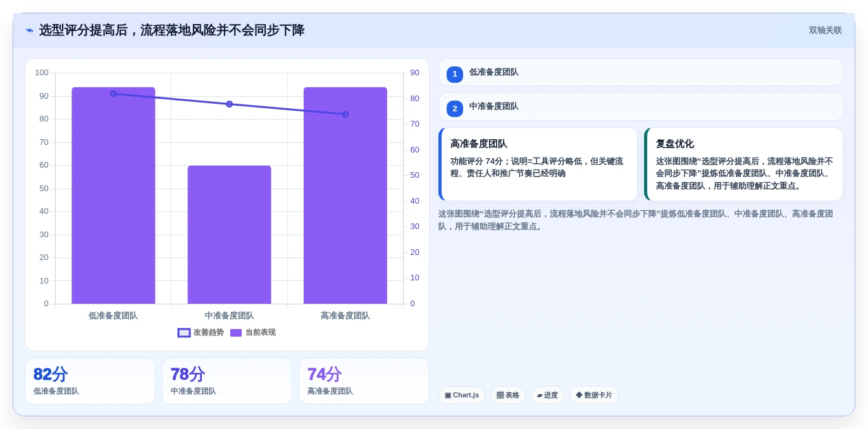Viewport: 868px width, 429px height.
Task: Expand item 1 低准备度团队
Action: pyautogui.click(x=641, y=72)
